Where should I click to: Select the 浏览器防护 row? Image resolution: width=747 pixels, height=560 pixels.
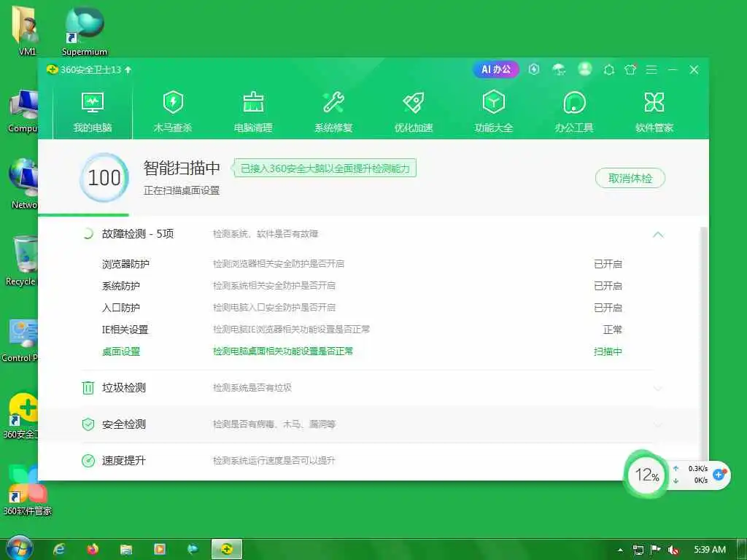tap(362, 264)
